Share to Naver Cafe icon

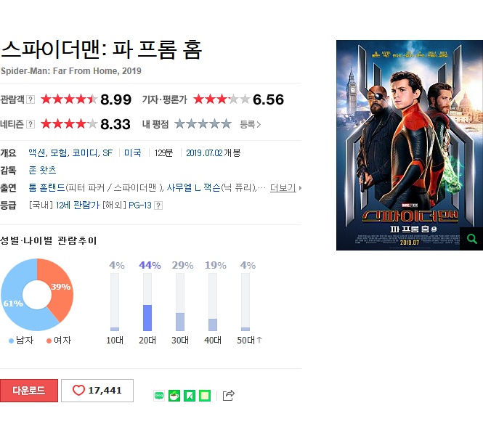click(174, 396)
